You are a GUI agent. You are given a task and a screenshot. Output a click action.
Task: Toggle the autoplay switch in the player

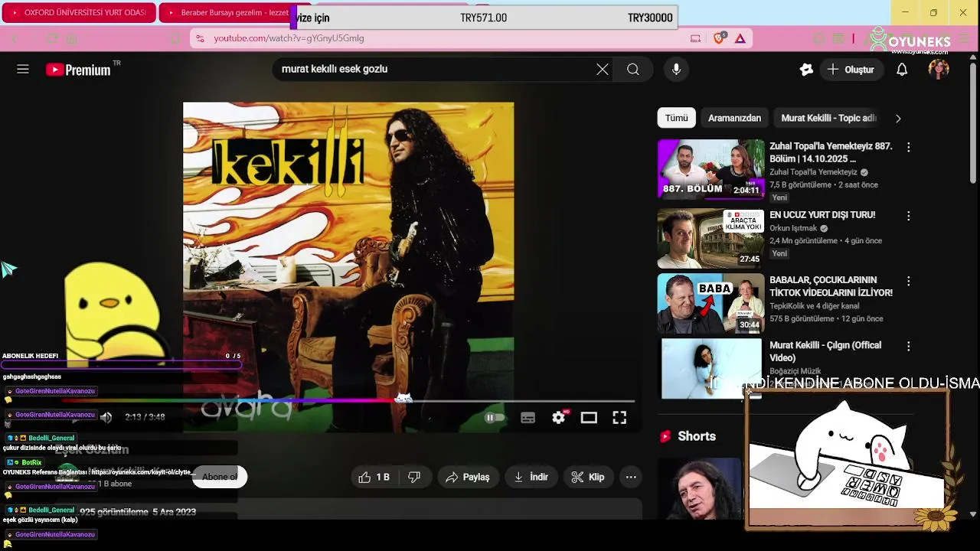pos(495,417)
